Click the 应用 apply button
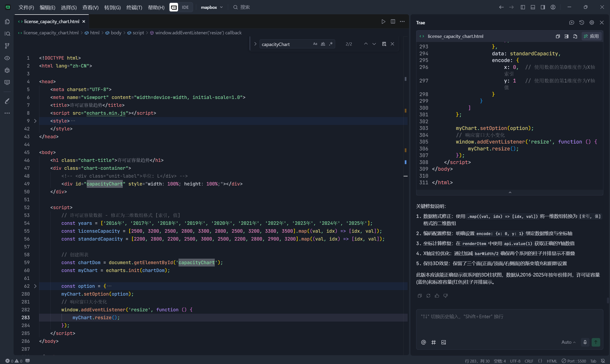This screenshot has width=610, height=364. [x=591, y=36]
